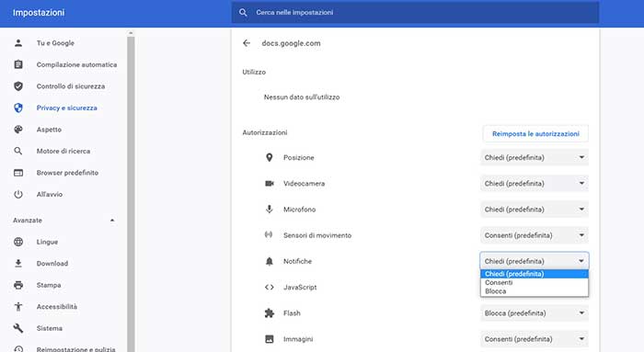Viewport: 644px width, 352px height.
Task: Open Compilazione automatica settings section
Action: click(76, 64)
